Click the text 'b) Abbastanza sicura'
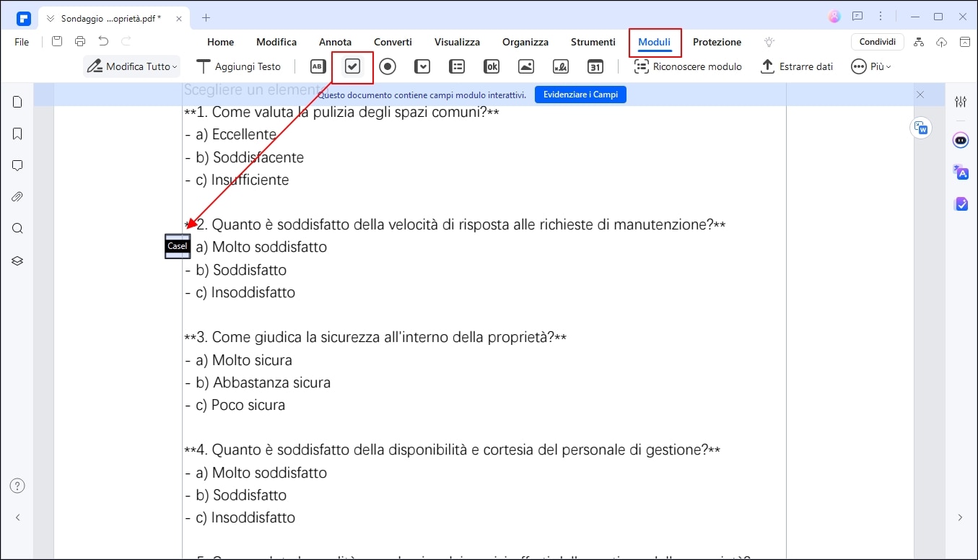Viewport: 978px width, 560px height. click(x=263, y=382)
